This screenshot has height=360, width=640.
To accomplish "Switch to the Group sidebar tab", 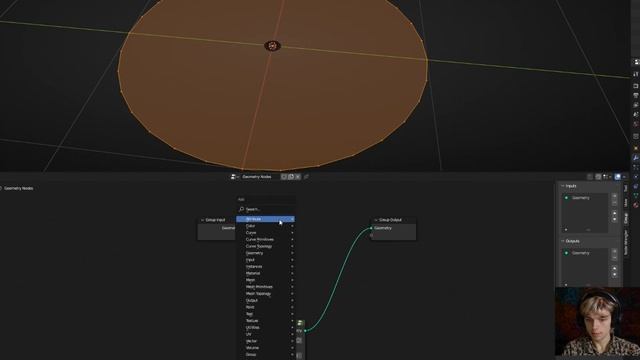I will (x=626, y=218).
